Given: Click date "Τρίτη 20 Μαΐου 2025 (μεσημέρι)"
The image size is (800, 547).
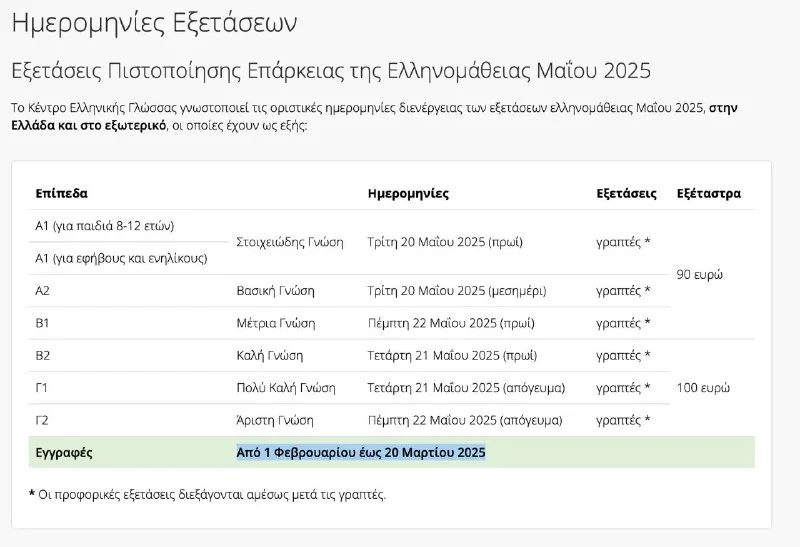Looking at the screenshot, I should (x=457, y=291).
